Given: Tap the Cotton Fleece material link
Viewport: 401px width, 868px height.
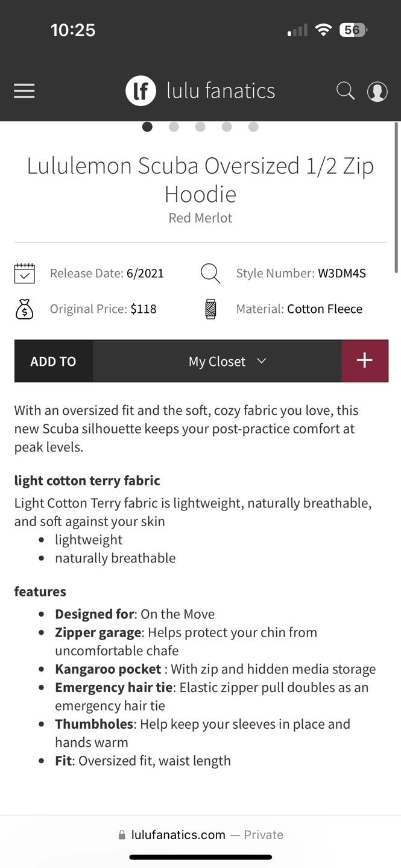Looking at the screenshot, I should click(x=324, y=309).
